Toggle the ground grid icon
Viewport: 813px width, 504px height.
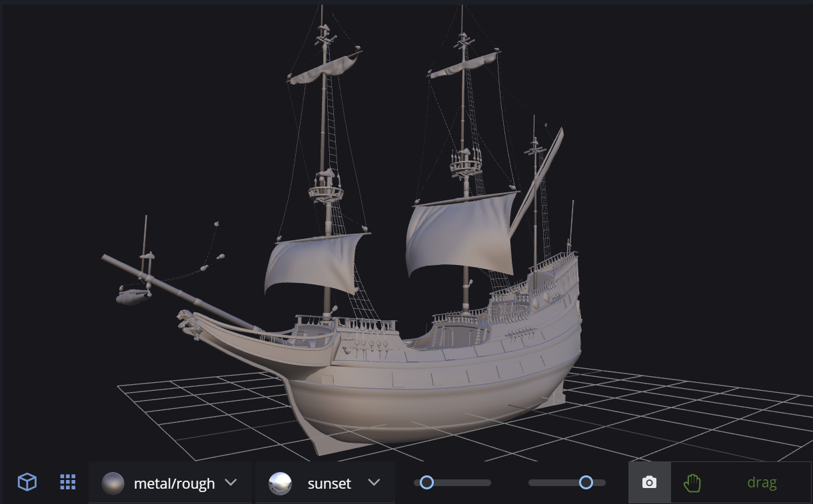coord(67,482)
